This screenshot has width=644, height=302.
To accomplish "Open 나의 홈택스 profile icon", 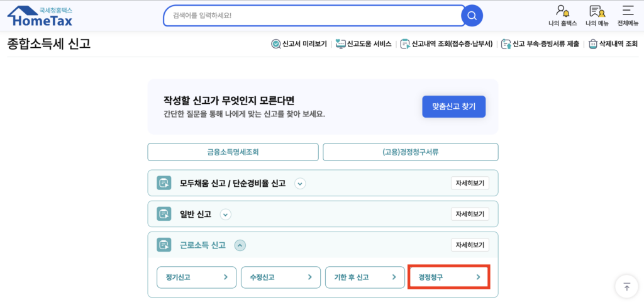I will click(562, 11).
